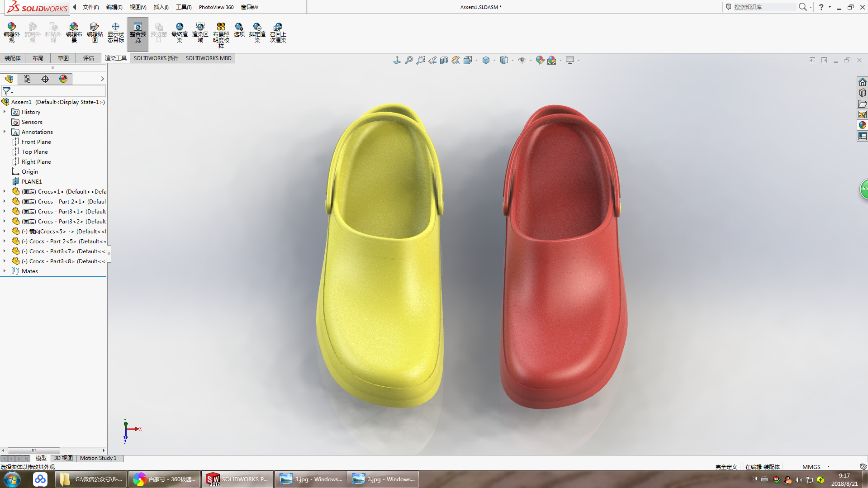868x488 pixels.
Task: Expand the Mates folder
Action: [5, 271]
